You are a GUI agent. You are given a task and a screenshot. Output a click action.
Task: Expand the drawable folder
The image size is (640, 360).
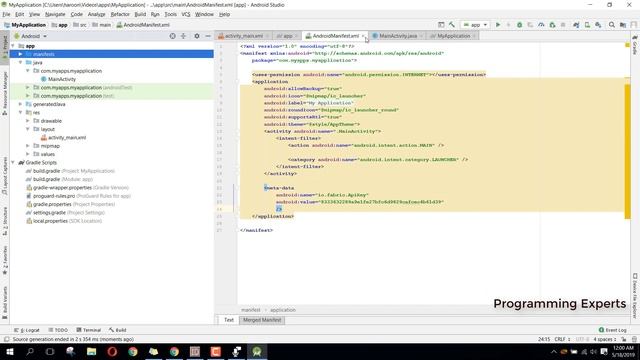(28, 121)
